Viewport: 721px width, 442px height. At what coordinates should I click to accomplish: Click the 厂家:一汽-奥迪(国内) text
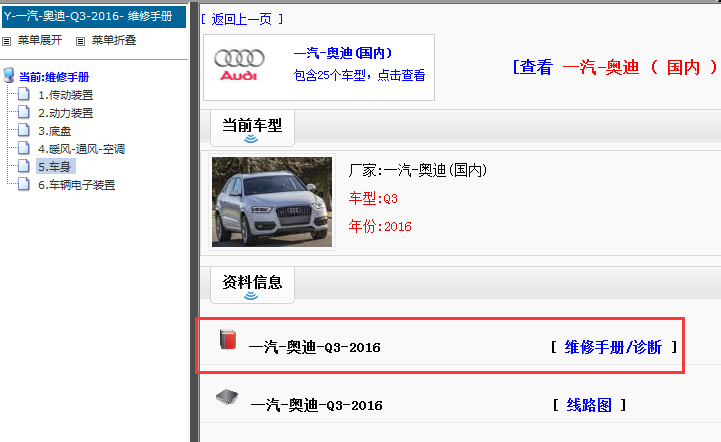pyautogui.click(x=418, y=171)
